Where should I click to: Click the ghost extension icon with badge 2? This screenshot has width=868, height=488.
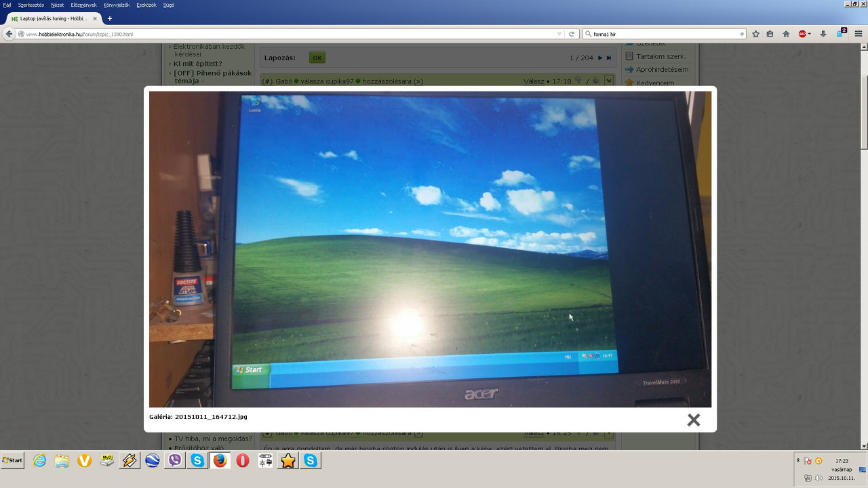tap(842, 33)
